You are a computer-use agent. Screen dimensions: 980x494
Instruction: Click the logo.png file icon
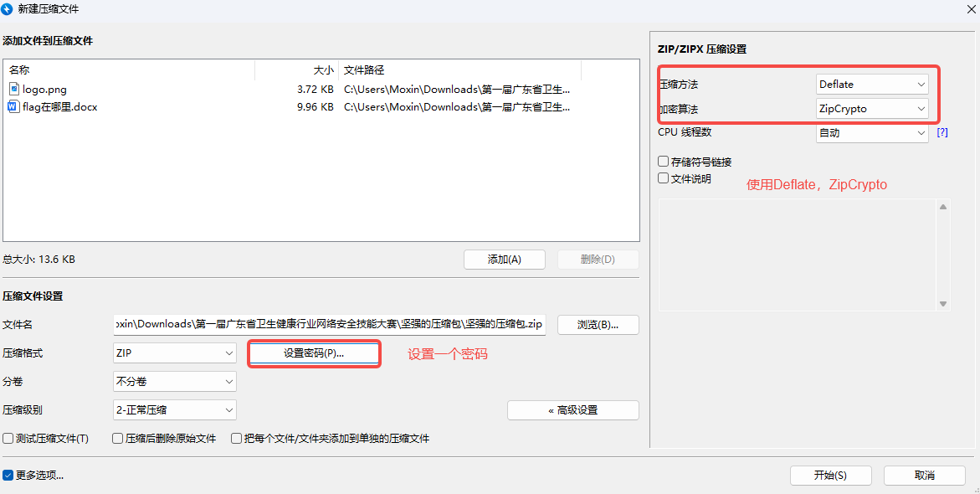[13, 89]
